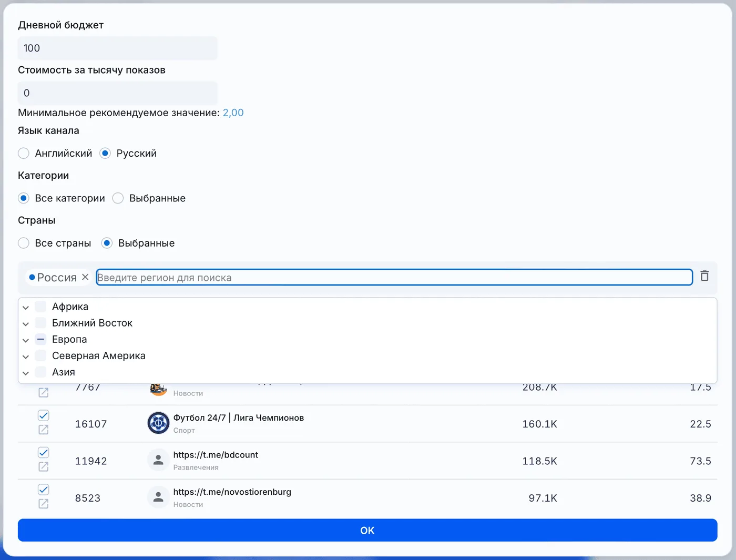Check the Африка region checkbox

point(40,307)
